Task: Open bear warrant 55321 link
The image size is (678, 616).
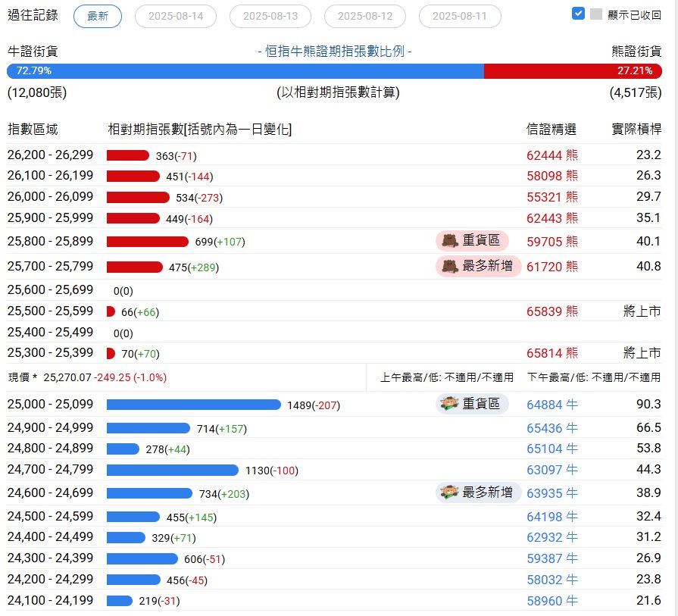Action: tap(552, 197)
